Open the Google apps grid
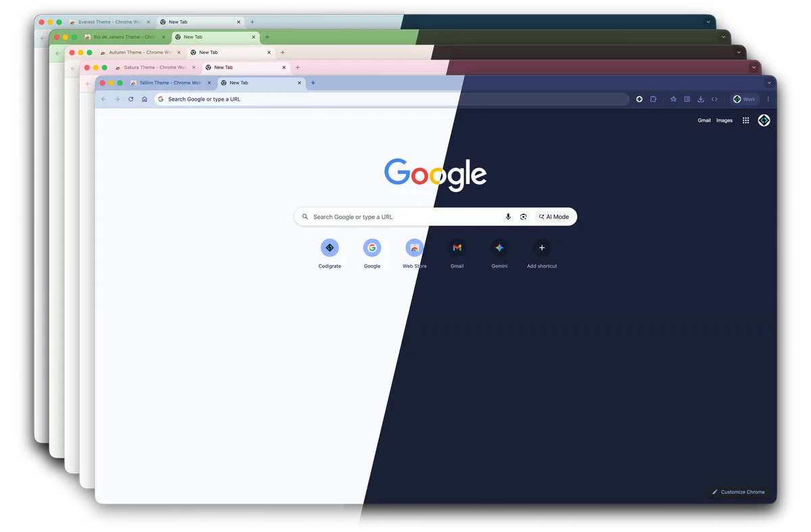Screen dimensions: 811x532 tap(745, 120)
